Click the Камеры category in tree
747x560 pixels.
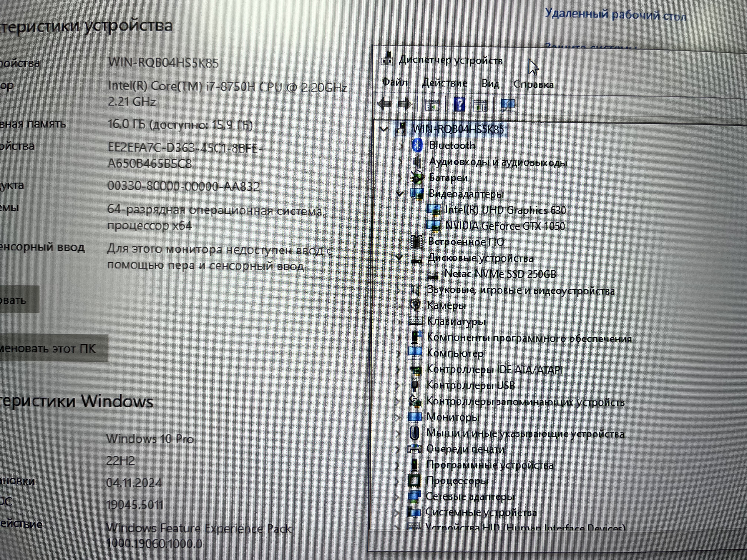[x=446, y=306]
